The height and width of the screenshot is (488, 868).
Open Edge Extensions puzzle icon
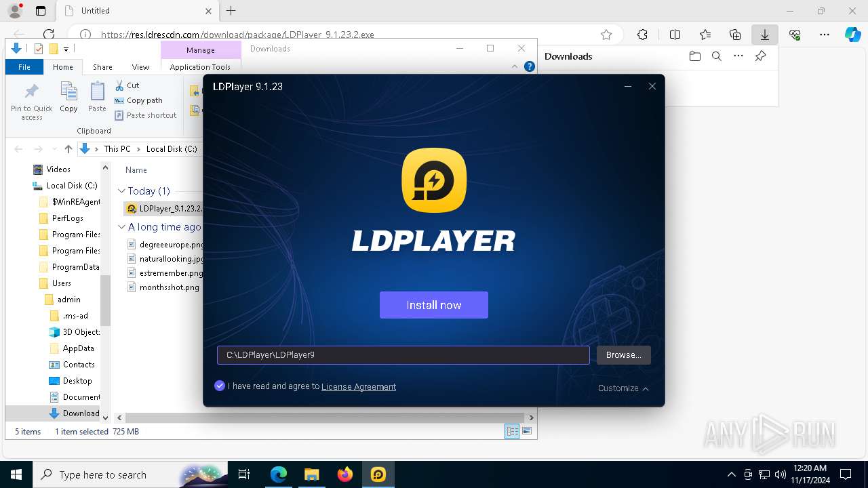[x=642, y=35]
